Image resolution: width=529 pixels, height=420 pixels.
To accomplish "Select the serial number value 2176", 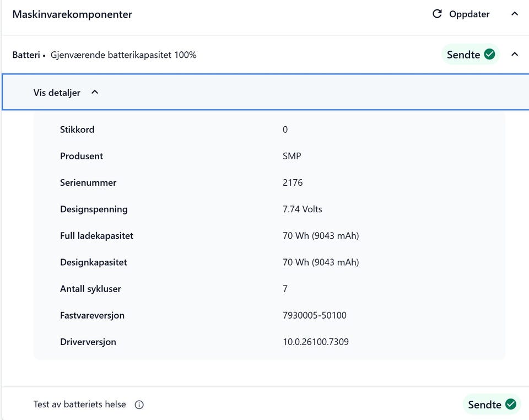I will [x=293, y=182].
